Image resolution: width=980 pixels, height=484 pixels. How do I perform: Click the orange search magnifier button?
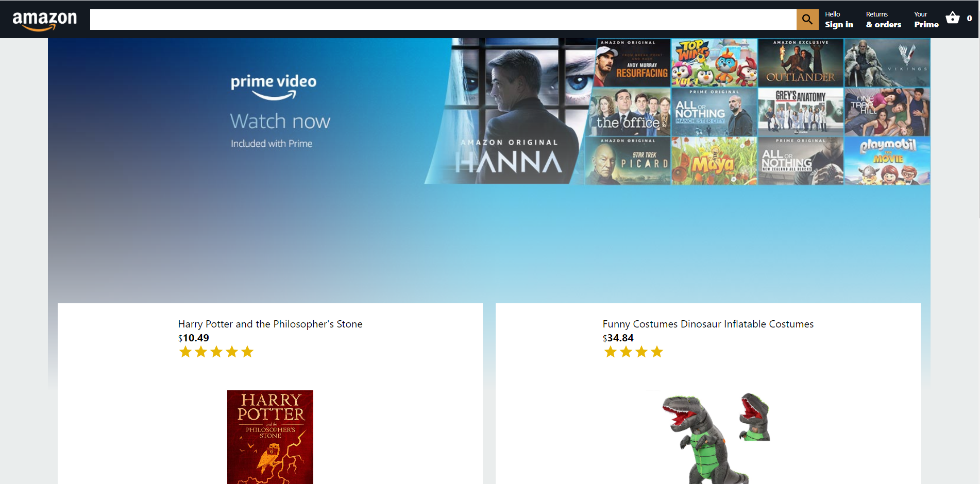point(807,20)
